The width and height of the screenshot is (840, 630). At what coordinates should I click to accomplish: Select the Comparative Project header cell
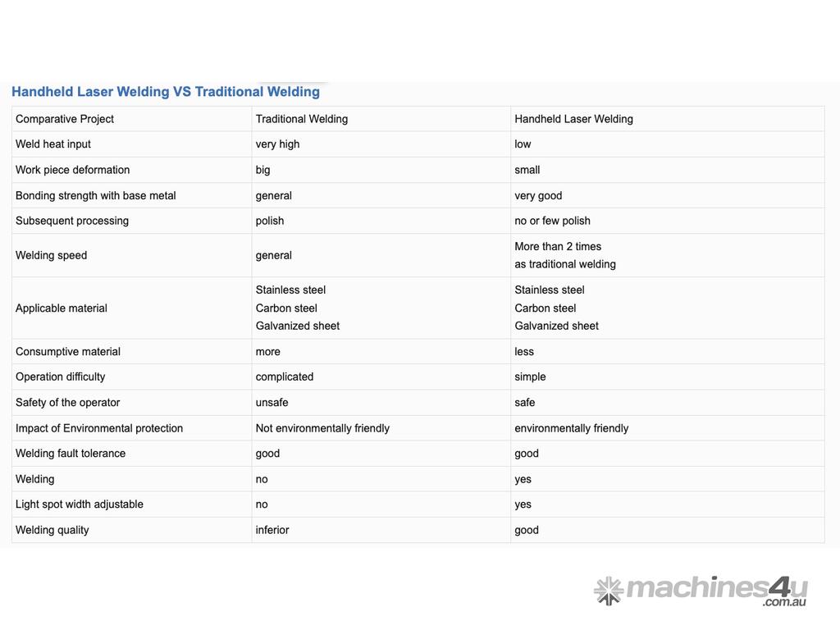65,119
